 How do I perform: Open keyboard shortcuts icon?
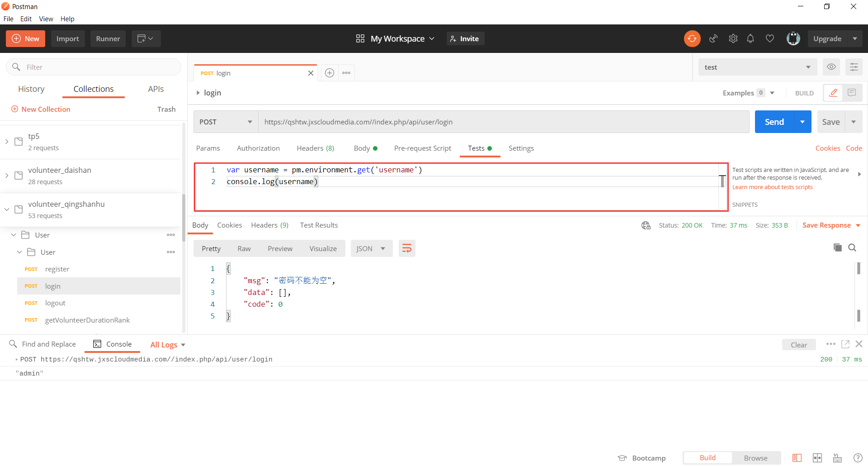[x=837, y=458]
